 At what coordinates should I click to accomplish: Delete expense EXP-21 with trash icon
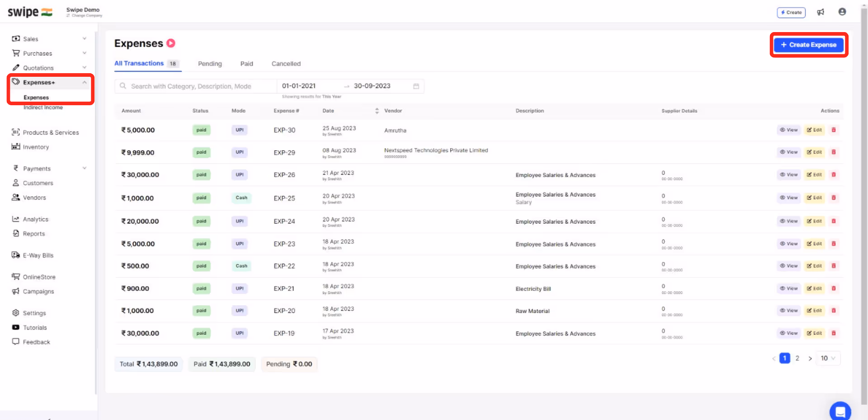(834, 289)
